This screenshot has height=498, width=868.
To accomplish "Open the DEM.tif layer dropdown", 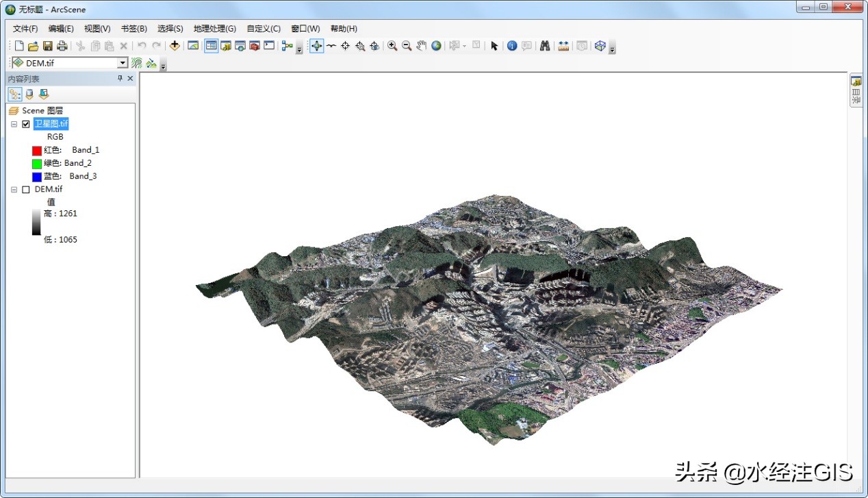I will [x=123, y=63].
